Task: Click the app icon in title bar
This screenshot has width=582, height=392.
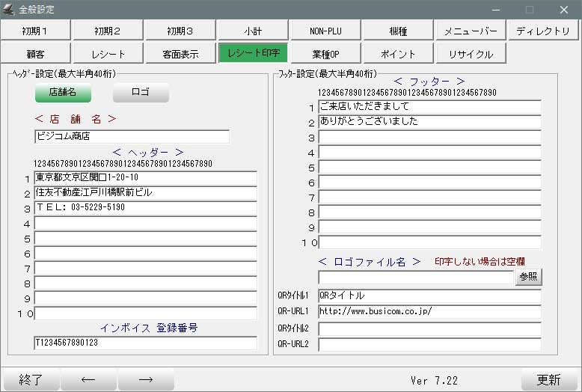Action: coord(9,10)
